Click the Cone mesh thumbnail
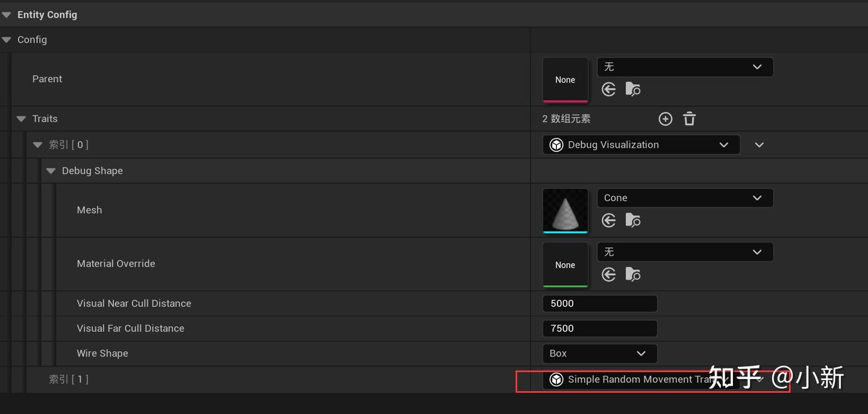This screenshot has width=868, height=414. [x=565, y=211]
